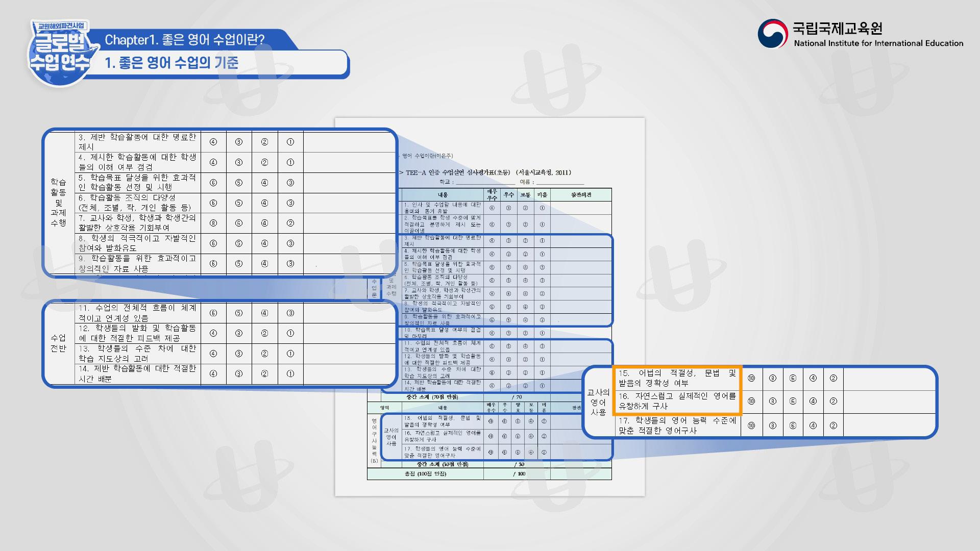Select score ② for item 17 적절한 영어구사

pos(833,425)
